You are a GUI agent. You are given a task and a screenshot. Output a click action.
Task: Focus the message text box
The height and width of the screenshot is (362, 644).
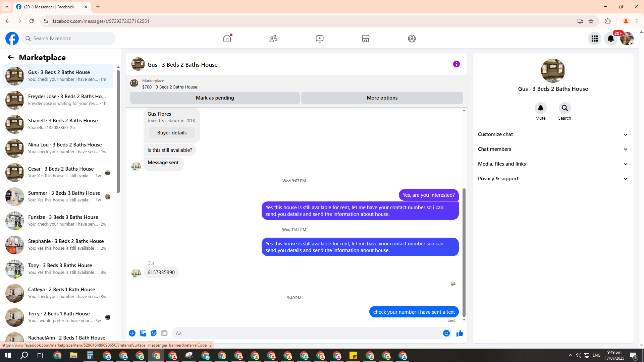pos(309,333)
